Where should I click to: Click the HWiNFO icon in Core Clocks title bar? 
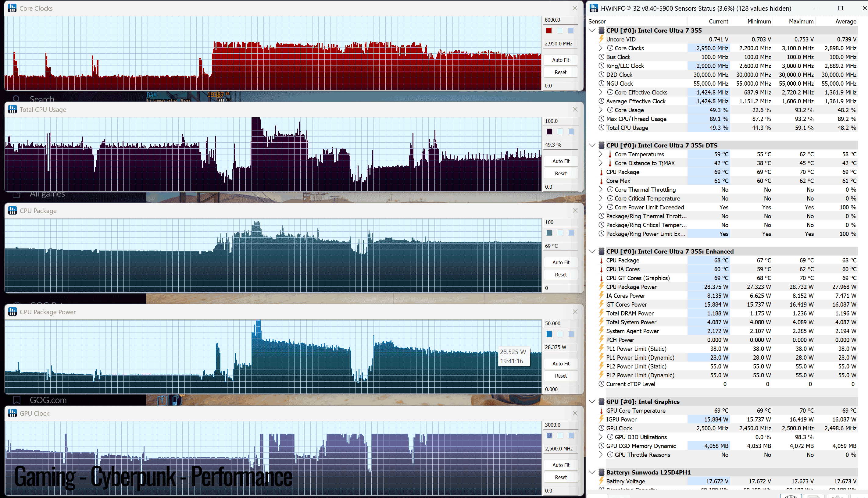click(x=12, y=8)
